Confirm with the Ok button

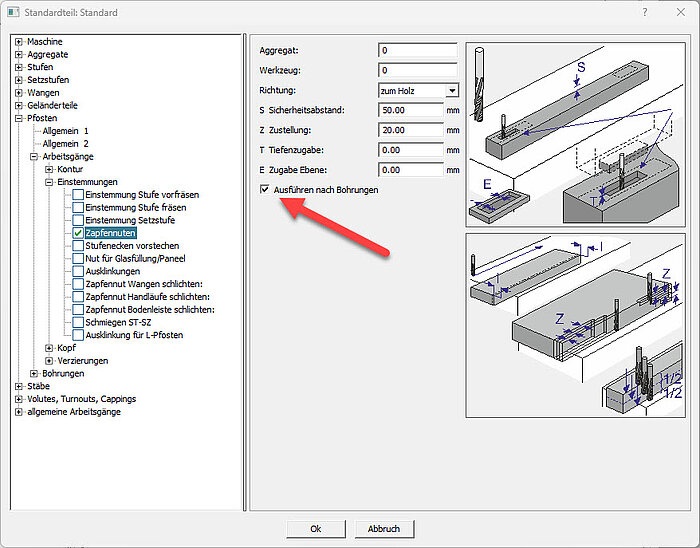[x=316, y=529]
